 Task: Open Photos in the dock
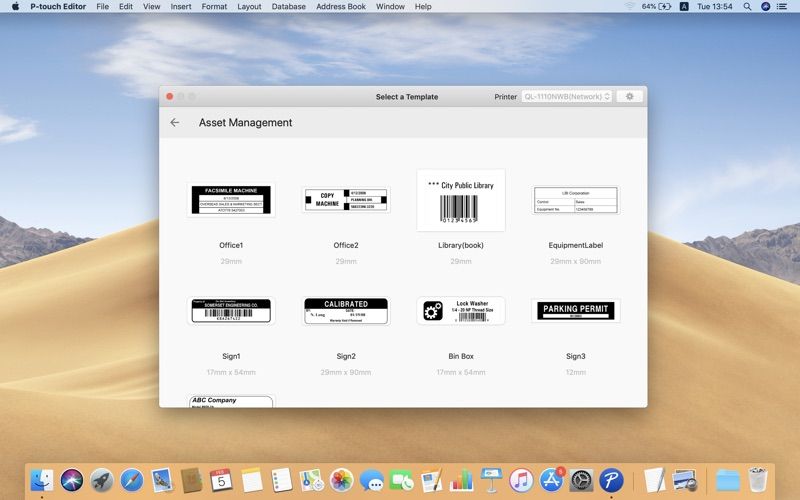point(341,480)
